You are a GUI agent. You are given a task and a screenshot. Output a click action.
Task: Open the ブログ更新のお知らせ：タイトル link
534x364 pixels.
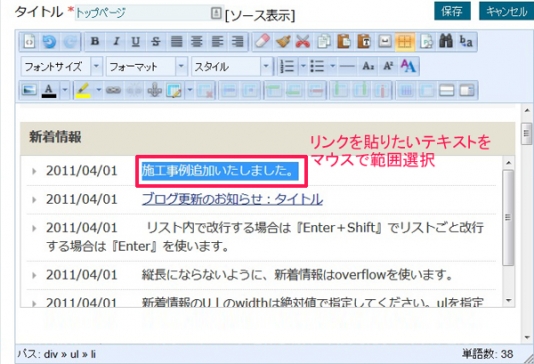point(232,199)
